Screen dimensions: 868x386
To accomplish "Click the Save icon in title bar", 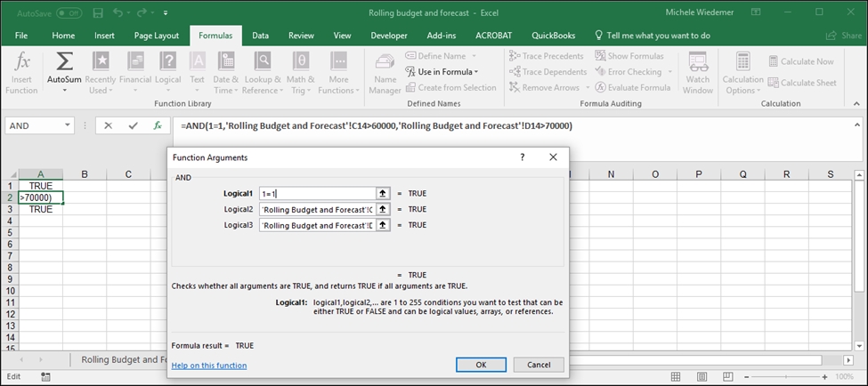I will tap(97, 12).
